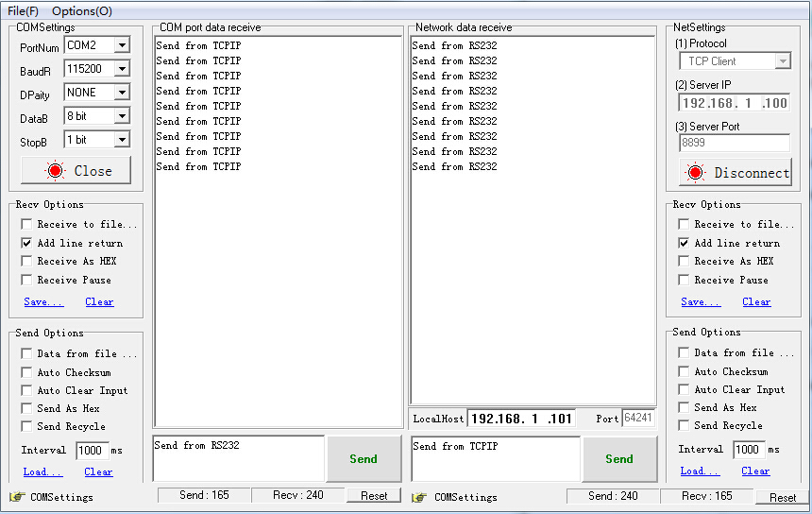Enable network Receive Pause checkbox

pos(684,280)
